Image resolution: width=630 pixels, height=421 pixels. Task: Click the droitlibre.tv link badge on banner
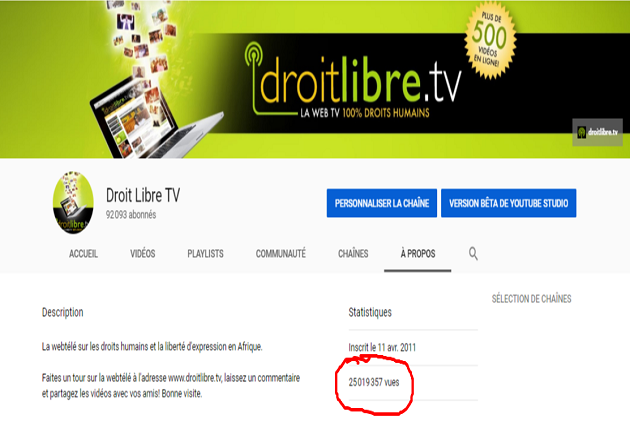click(x=597, y=132)
